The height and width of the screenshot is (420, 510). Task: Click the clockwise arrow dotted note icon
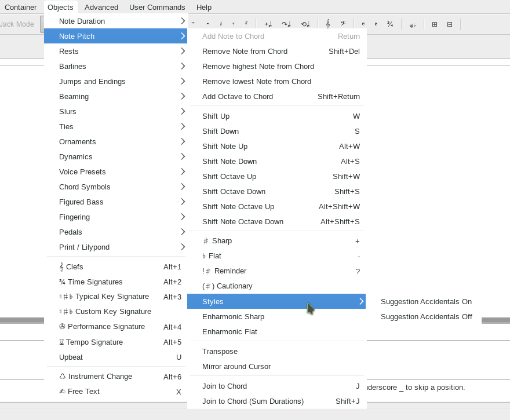(286, 24)
